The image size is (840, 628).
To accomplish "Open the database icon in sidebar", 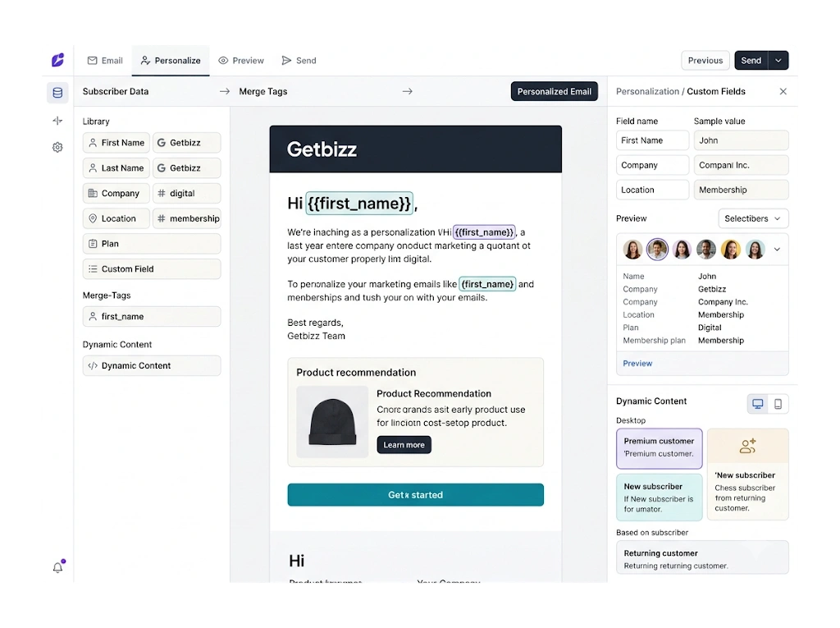I will (57, 93).
